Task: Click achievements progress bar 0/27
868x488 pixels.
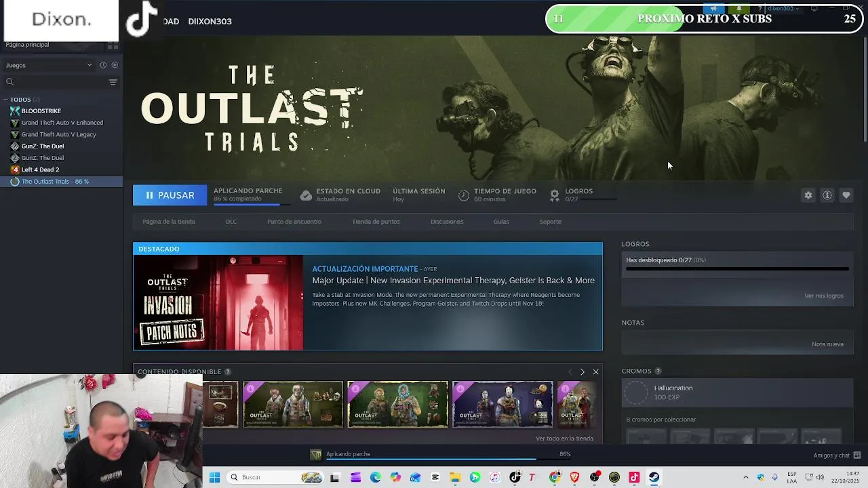Action: (x=737, y=268)
